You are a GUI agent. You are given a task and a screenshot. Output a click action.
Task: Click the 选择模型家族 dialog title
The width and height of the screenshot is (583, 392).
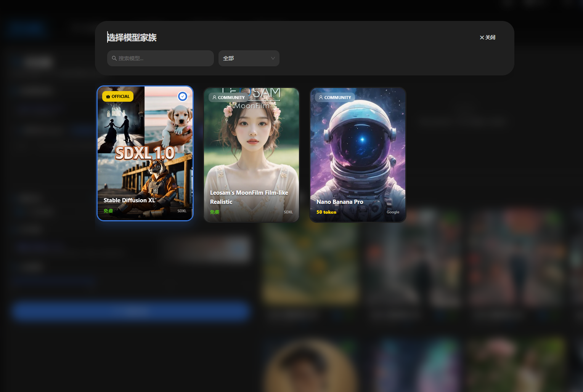pos(132,37)
